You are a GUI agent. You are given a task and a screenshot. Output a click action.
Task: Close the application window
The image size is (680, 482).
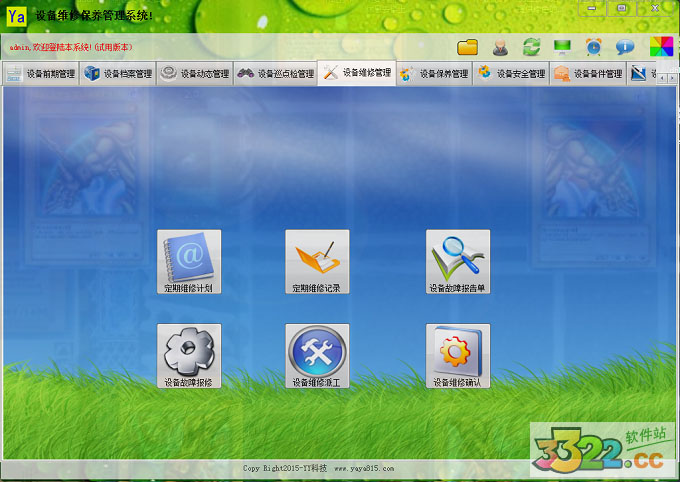point(655,9)
